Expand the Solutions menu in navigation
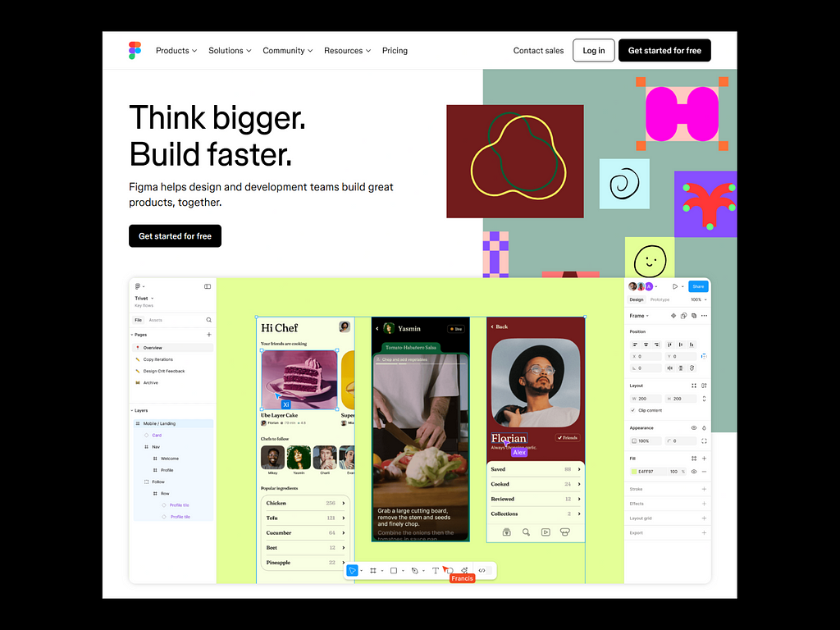 click(x=230, y=51)
